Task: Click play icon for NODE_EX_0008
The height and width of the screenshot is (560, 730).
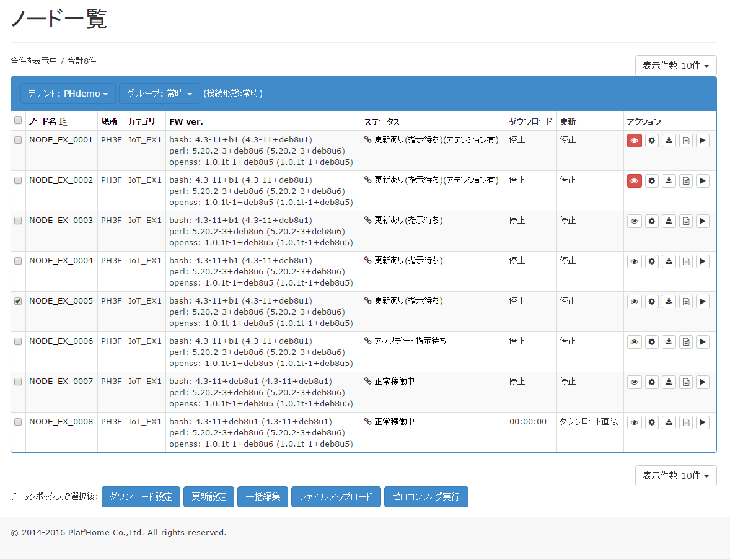Action: tap(703, 422)
